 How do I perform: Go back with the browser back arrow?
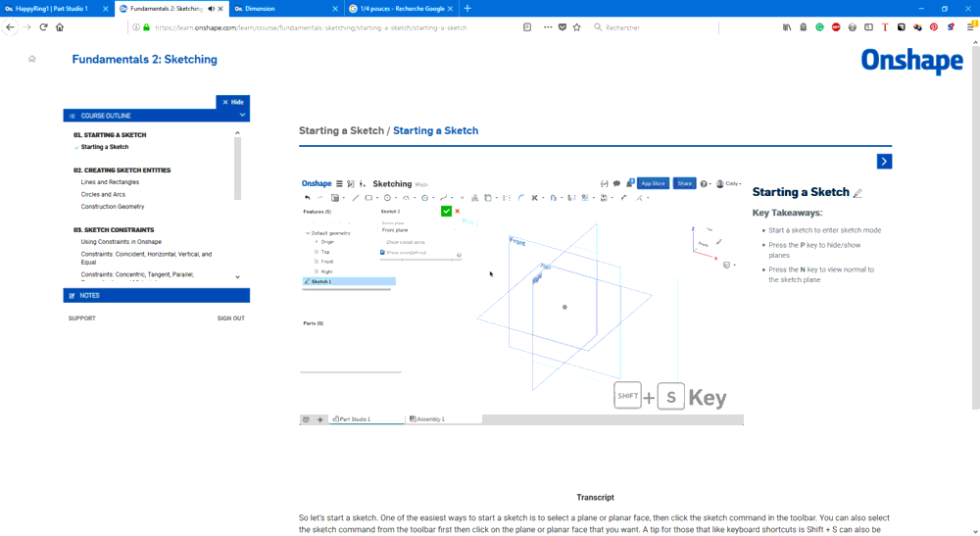[x=10, y=26]
